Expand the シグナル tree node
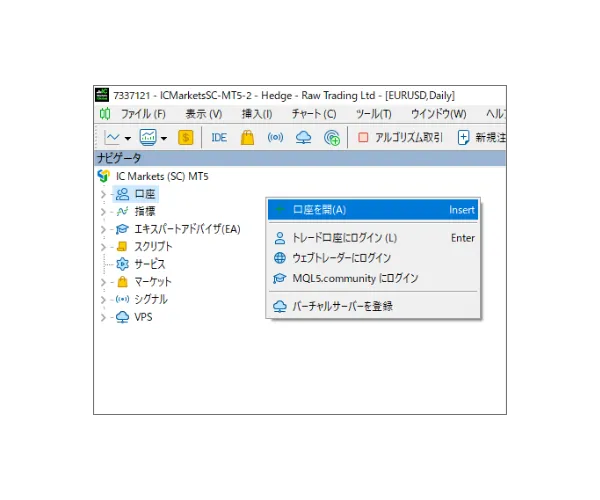This screenshot has height=500, width=600. coord(103,300)
